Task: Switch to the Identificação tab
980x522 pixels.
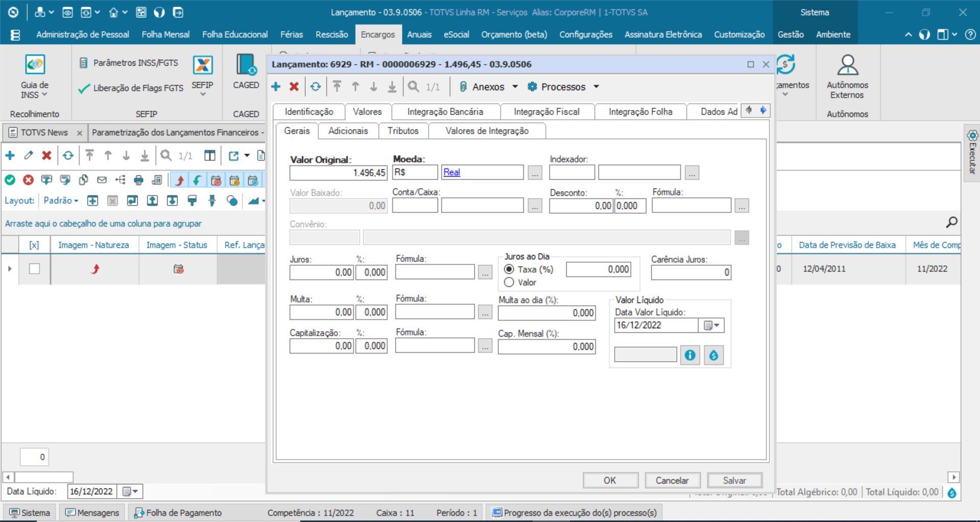Action: point(309,112)
